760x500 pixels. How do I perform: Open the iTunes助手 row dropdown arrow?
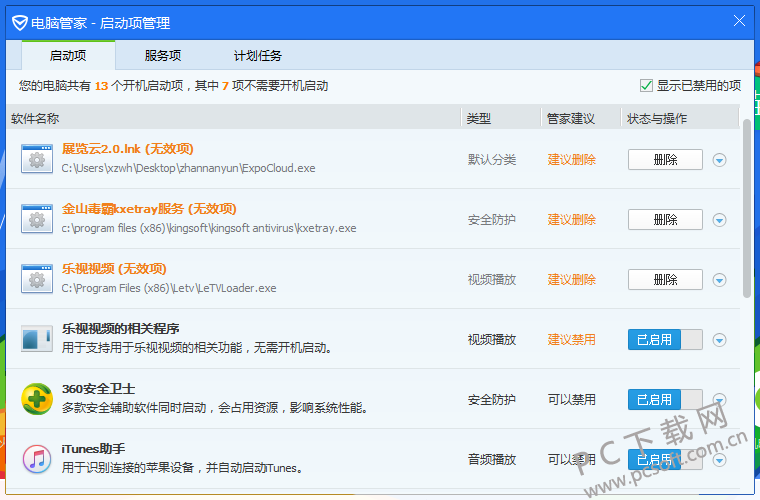[x=719, y=460]
